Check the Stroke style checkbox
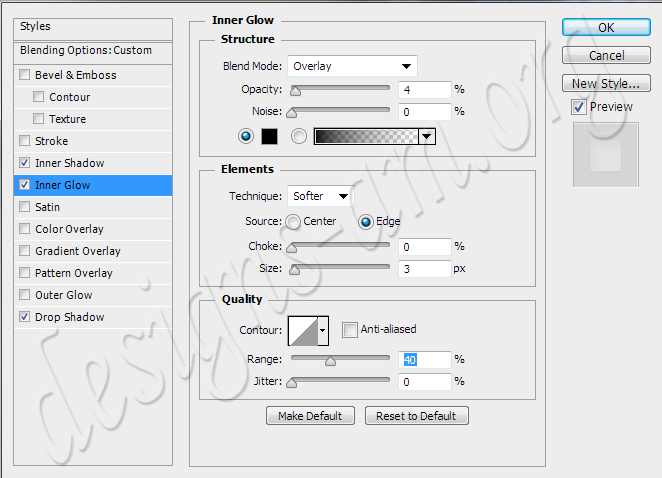The height and width of the screenshot is (478, 662). (x=25, y=141)
